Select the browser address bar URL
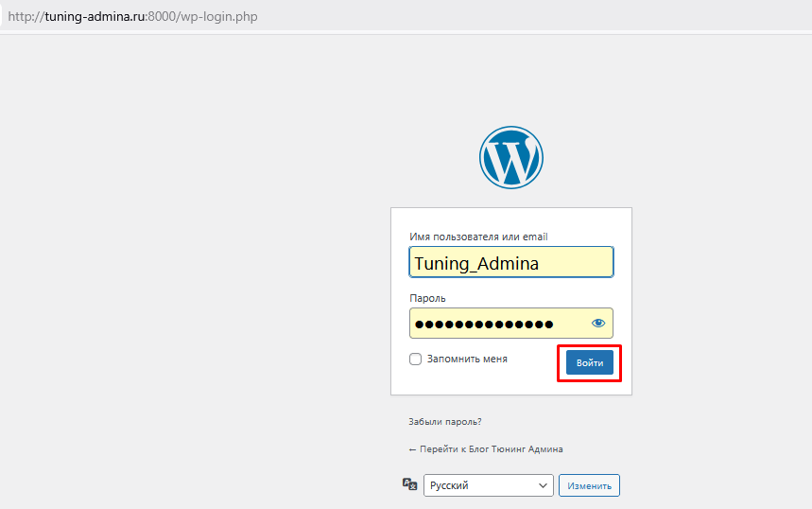Screen dimensions: 812x509 tap(132, 17)
